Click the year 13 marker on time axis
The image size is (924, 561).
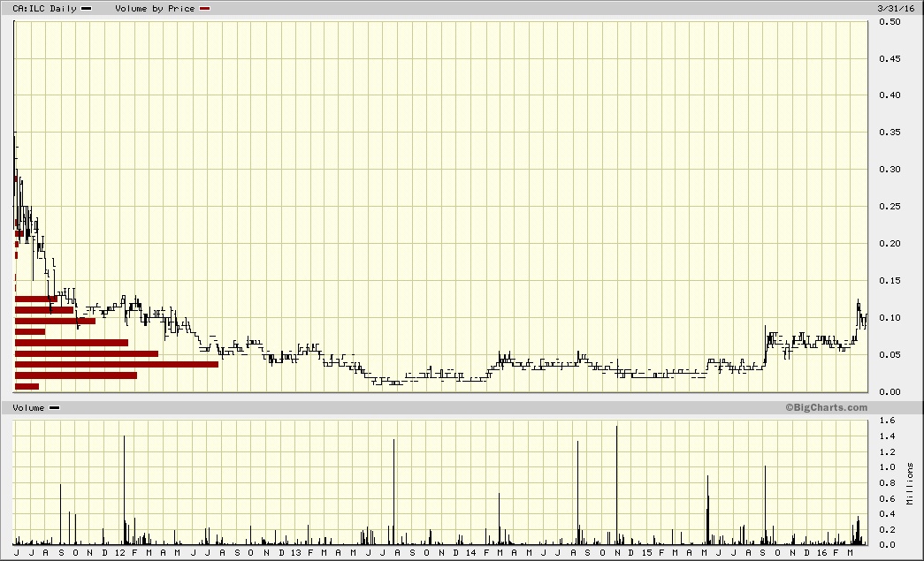pos(295,553)
